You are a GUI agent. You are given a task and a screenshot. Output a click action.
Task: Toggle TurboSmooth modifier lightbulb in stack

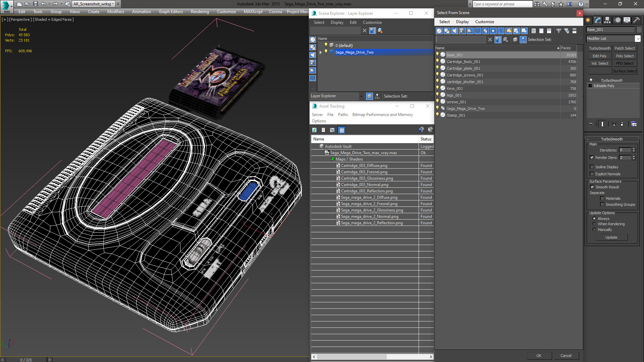pos(591,80)
